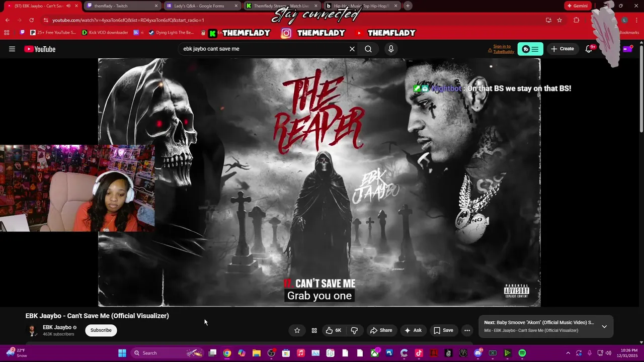Click Sign in to TubeBuddy link
This screenshot has height=362, width=644.
click(501, 49)
